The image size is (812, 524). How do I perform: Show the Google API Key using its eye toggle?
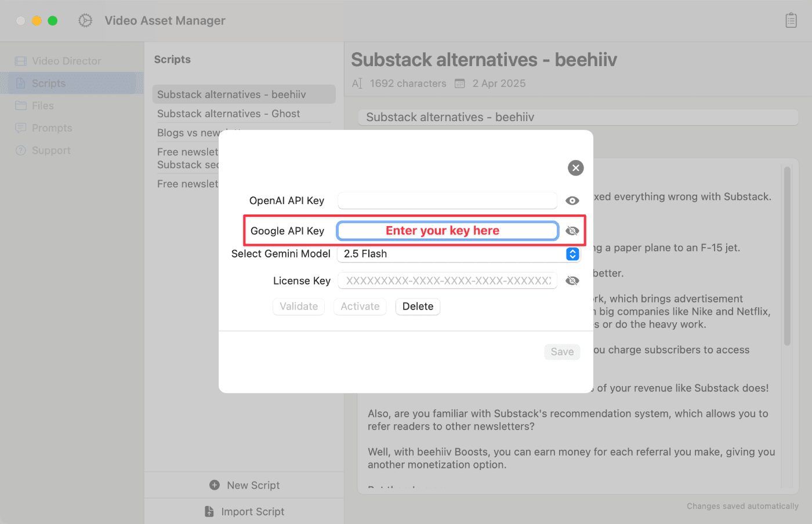[572, 230]
